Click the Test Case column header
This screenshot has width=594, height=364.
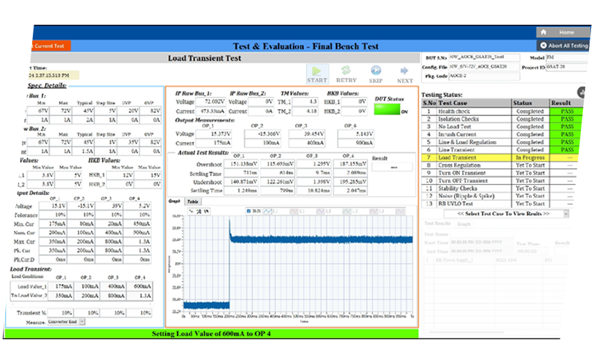pyautogui.click(x=474, y=103)
